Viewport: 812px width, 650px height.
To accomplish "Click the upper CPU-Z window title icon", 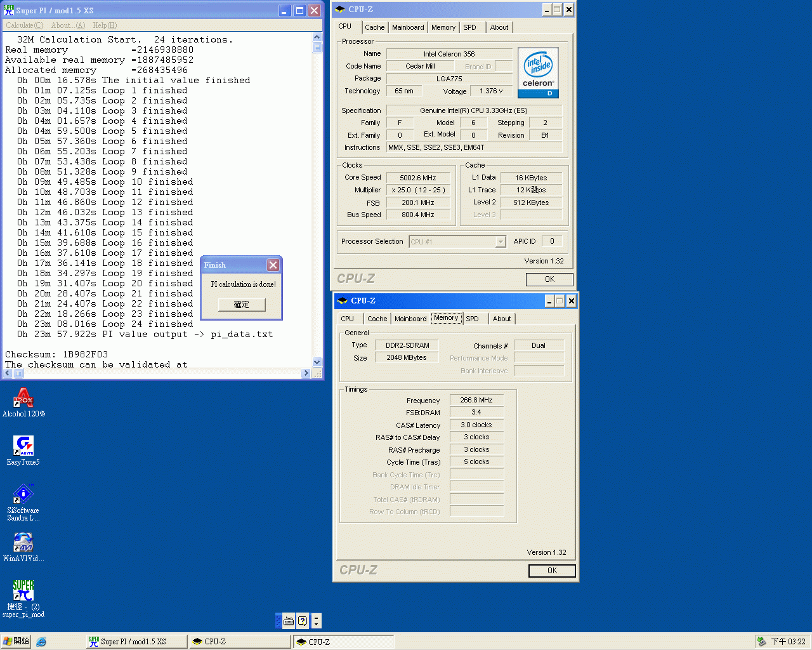I will [340, 10].
